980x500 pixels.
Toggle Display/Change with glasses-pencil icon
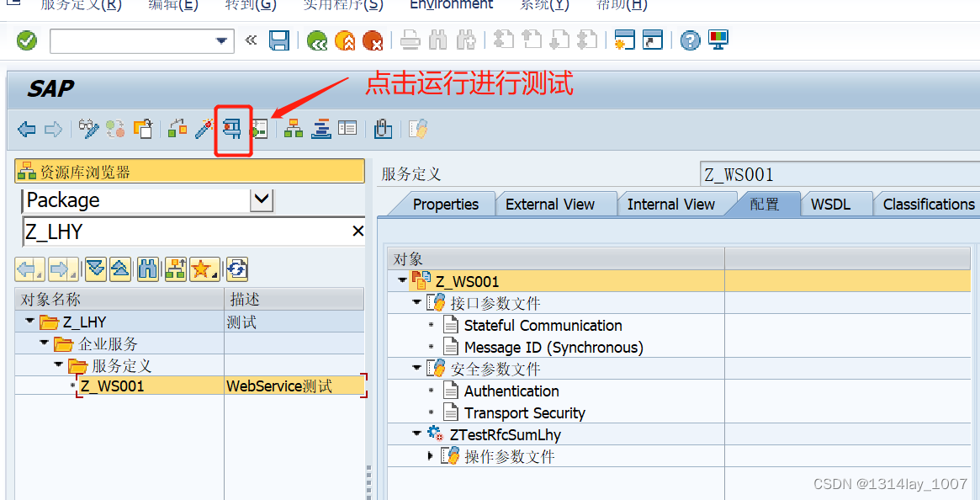tap(89, 129)
